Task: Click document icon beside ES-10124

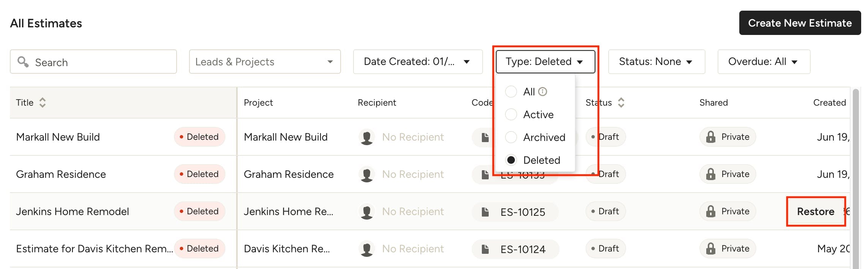Action: click(x=485, y=249)
